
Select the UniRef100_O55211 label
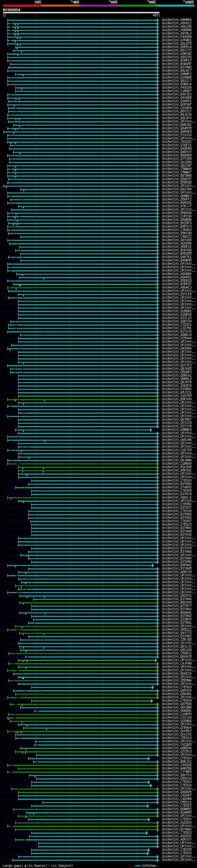tap(177, 802)
